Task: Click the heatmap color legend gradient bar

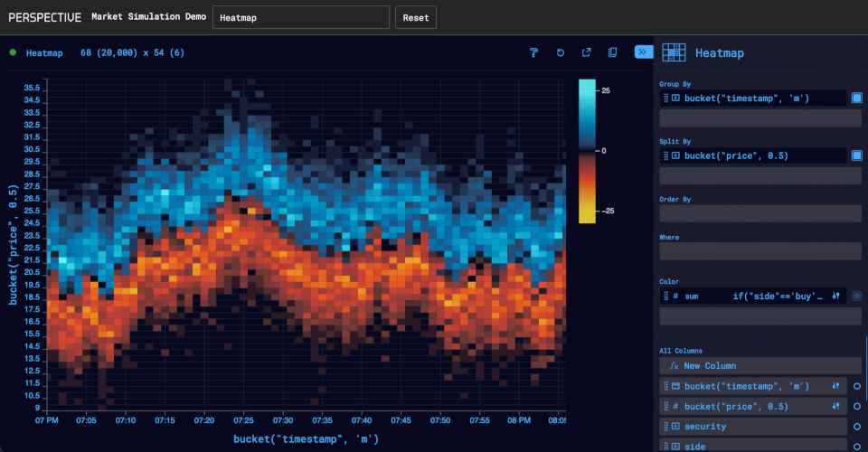Action: [587, 150]
